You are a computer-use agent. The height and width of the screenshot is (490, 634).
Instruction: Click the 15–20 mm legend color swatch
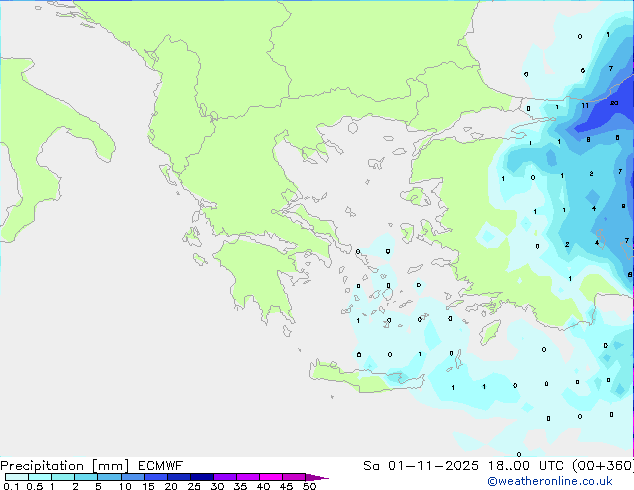pyautogui.click(x=156, y=477)
